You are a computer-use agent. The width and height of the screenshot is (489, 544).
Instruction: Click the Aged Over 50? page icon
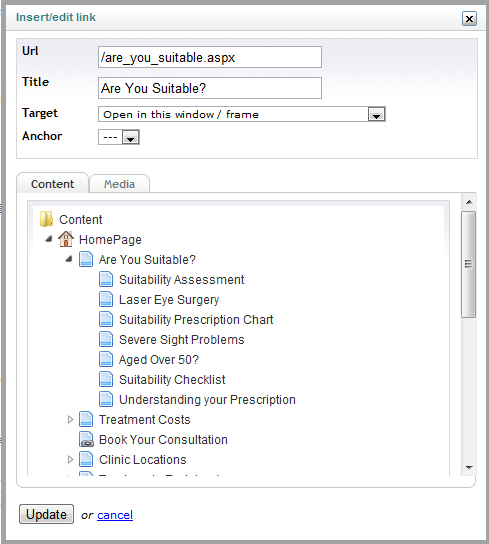[106, 359]
